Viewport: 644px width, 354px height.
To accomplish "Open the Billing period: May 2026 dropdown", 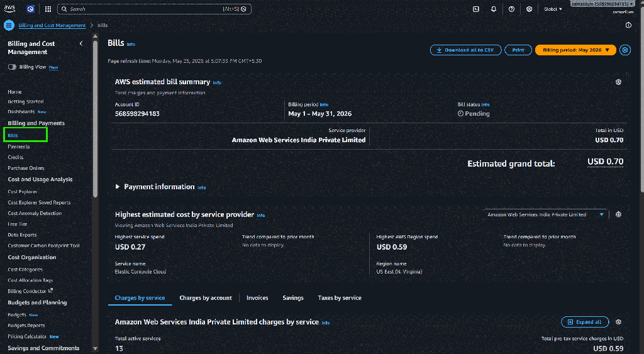I will point(575,50).
